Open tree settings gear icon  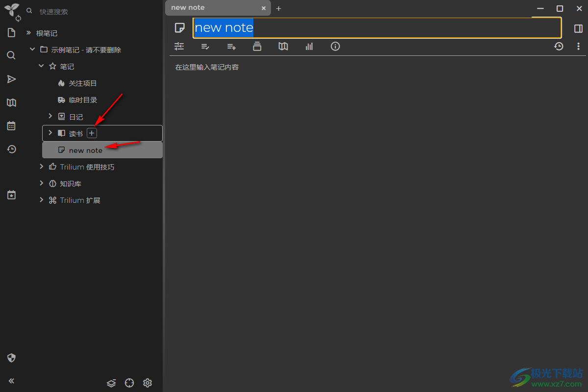147,383
